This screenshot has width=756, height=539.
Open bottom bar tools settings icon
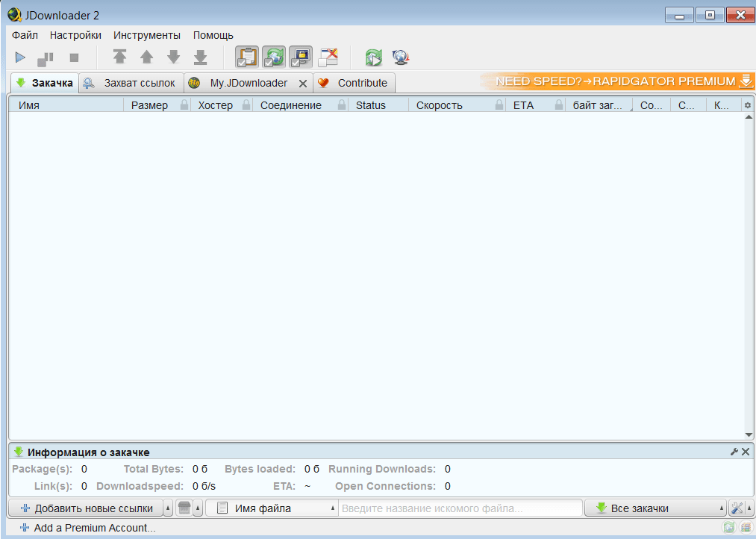737,508
